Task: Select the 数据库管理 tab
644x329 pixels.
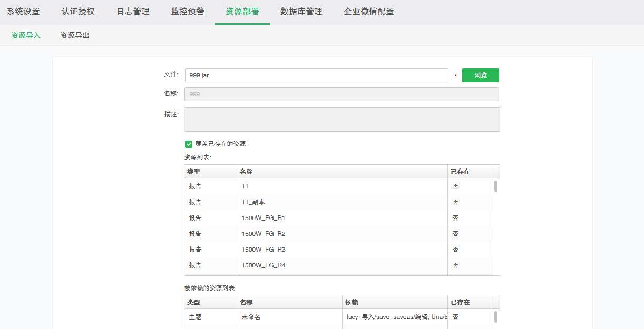Action: tap(301, 12)
